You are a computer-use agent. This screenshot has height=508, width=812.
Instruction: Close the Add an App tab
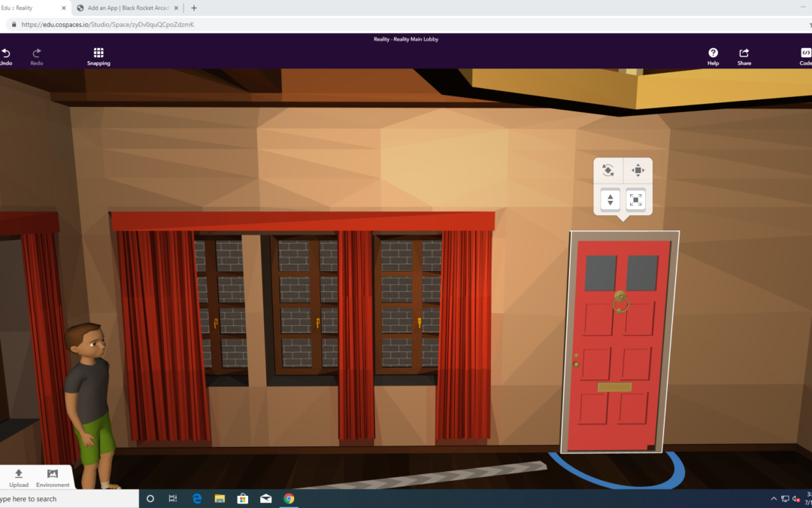[176, 8]
